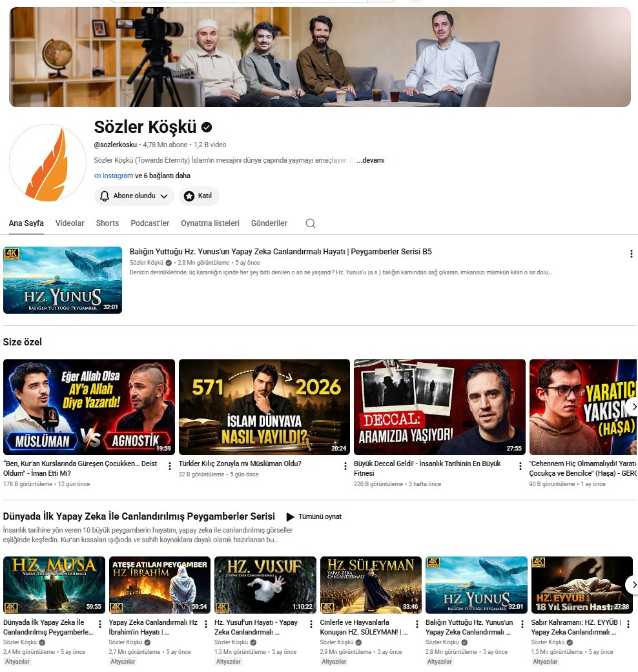The height and width of the screenshot is (672, 638).
Task: Switch to the Videolar tab
Action: (x=70, y=223)
